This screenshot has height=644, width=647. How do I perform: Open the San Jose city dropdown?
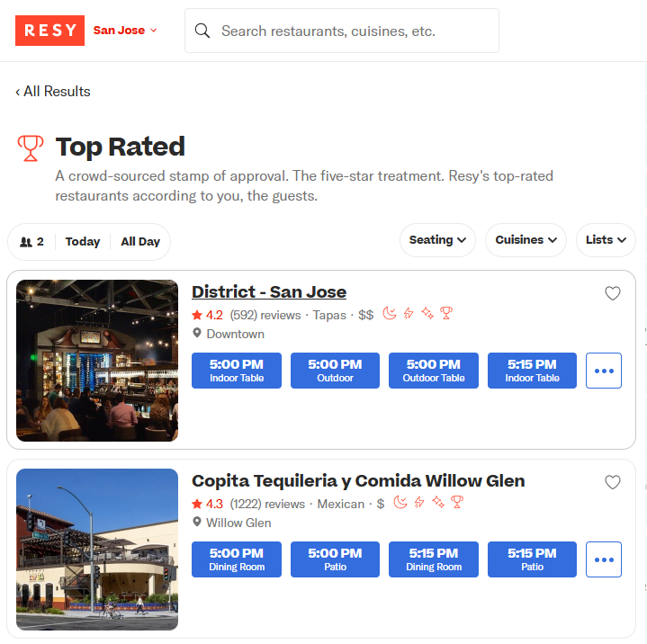(x=125, y=31)
